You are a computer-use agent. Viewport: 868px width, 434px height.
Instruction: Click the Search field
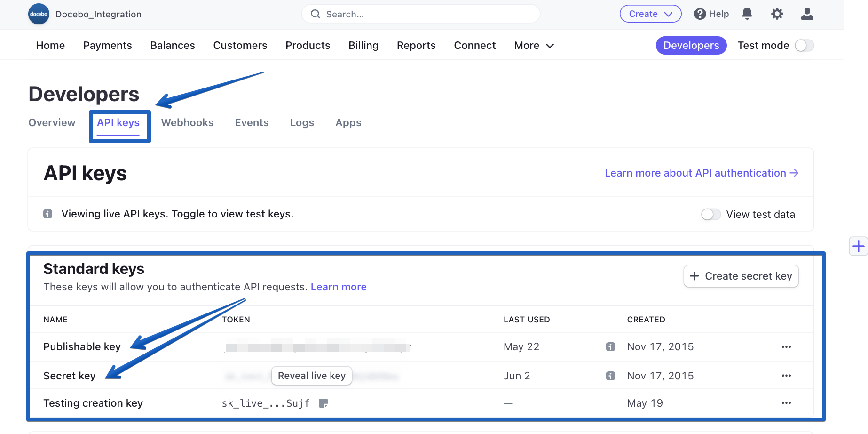(x=420, y=14)
